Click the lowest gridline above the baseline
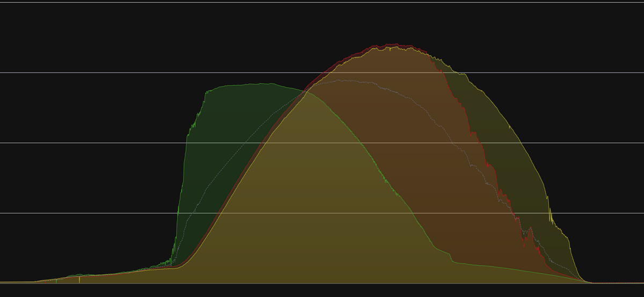Viewport: 644px width, 297px height. click(107, 213)
